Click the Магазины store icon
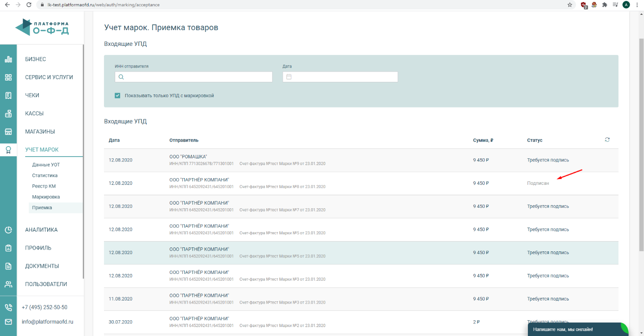Screen dimensions: 644x336 [8, 132]
